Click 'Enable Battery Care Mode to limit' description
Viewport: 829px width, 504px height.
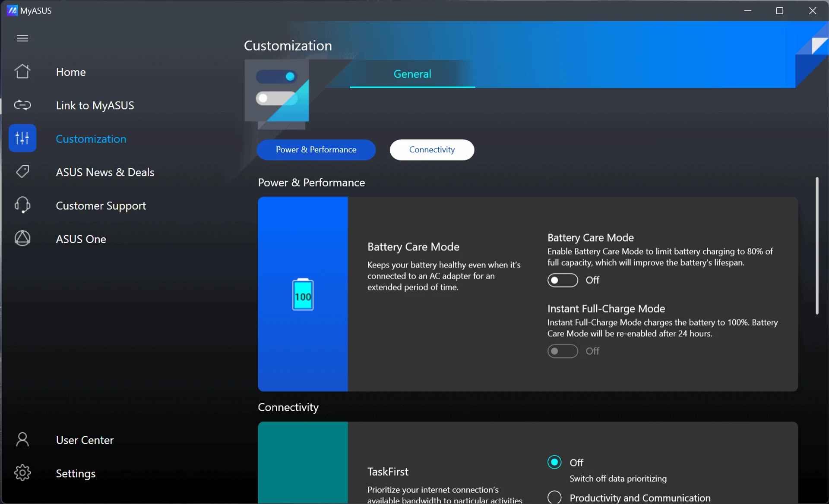click(x=660, y=257)
